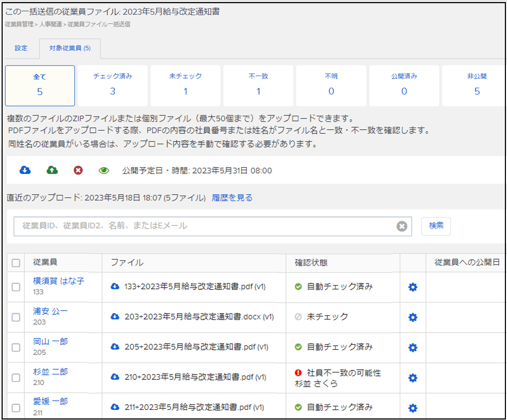Click the green upload cloud toolbar icon
The height and width of the screenshot is (420, 507).
pos(52,170)
